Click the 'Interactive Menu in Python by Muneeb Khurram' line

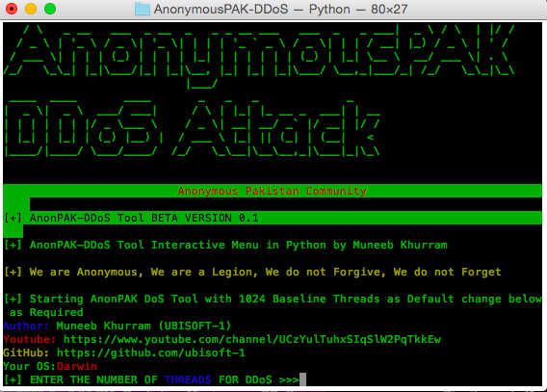[225, 245]
